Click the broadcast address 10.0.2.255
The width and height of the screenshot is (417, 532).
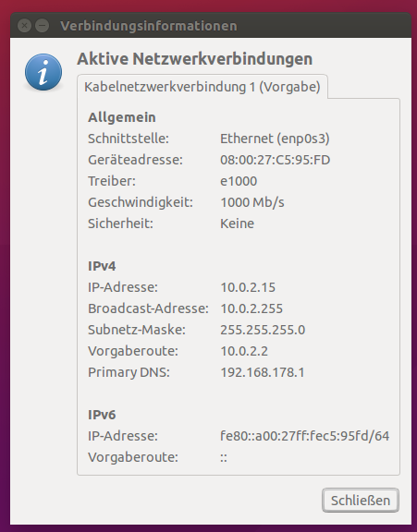(x=251, y=308)
